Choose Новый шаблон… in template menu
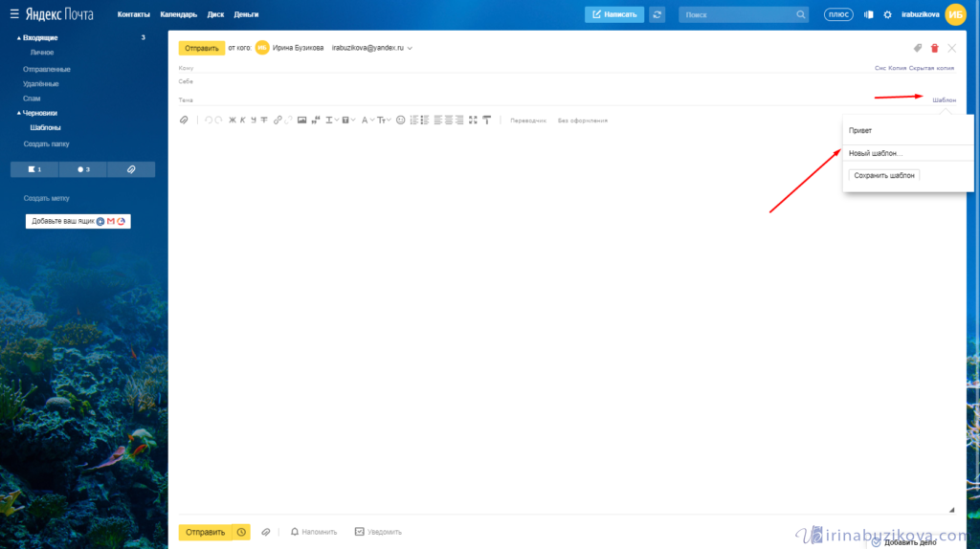Image resolution: width=980 pixels, height=549 pixels. [x=876, y=153]
